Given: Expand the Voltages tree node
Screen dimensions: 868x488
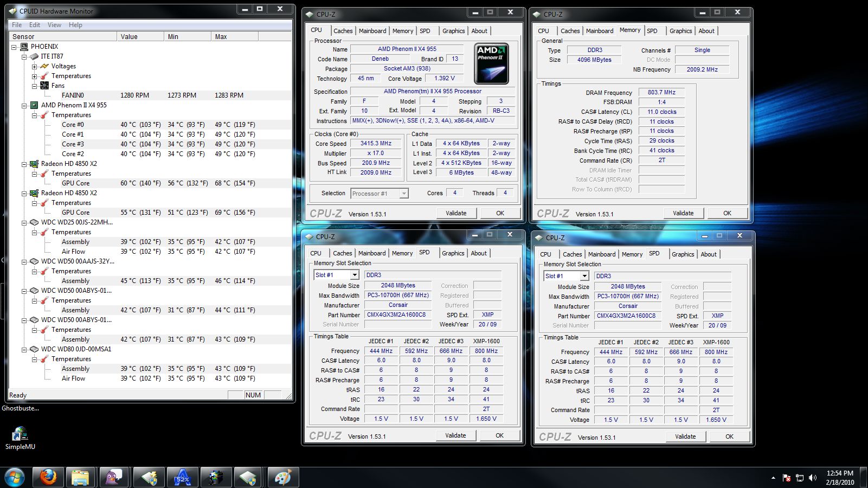Looking at the screenshot, I should (x=34, y=67).
